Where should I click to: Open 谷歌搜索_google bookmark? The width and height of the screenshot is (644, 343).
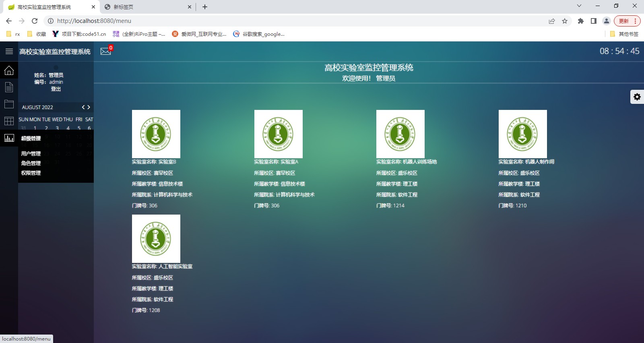tap(259, 34)
